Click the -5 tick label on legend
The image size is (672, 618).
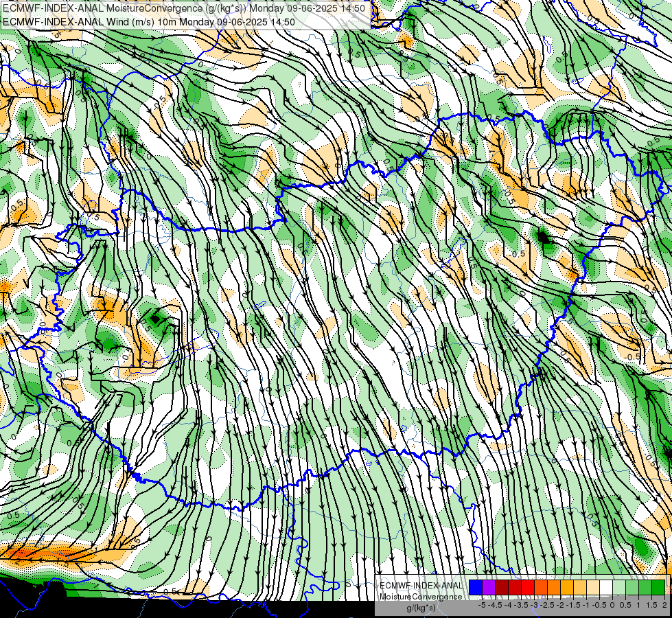[x=482, y=605]
